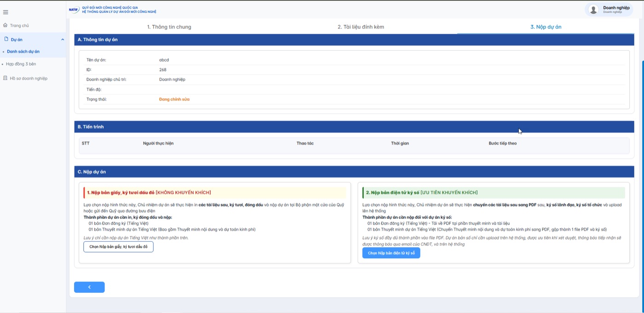Click Chọn Nộp bản giấy, ký tươi dấu đỏ

coord(118,247)
